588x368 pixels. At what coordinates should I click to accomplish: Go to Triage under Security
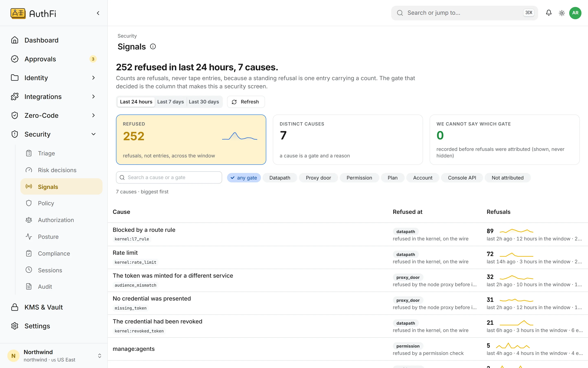[x=61, y=153]
